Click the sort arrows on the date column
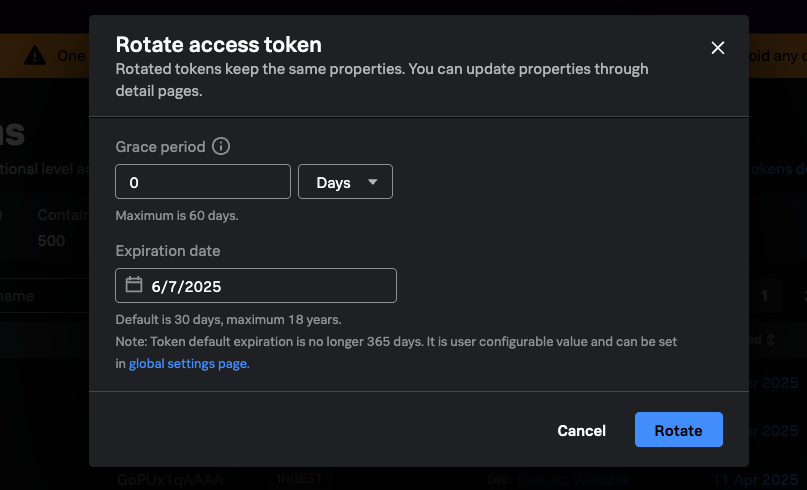The width and height of the screenshot is (807, 490). pyautogui.click(x=771, y=340)
